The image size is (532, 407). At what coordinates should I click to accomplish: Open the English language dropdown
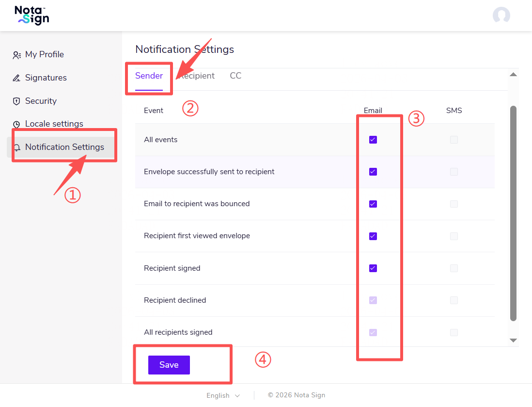click(x=223, y=395)
